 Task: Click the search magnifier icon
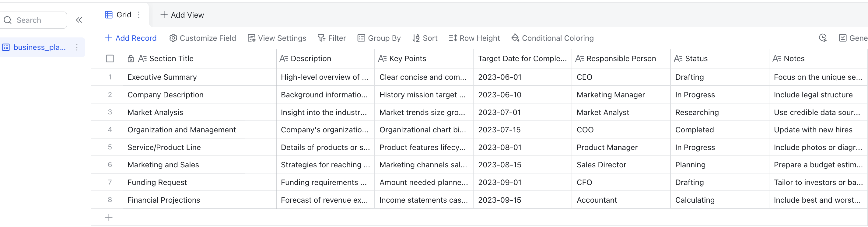click(7, 20)
